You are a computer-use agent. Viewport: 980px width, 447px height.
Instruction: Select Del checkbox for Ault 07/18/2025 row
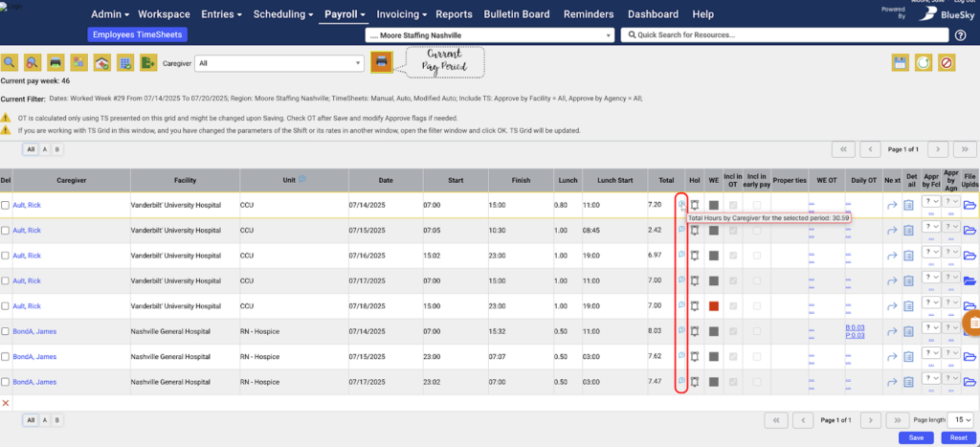[7, 306]
